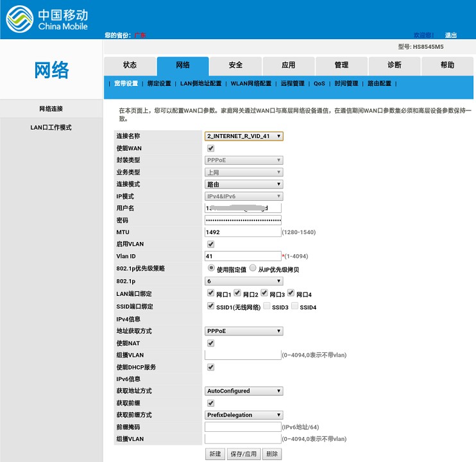Open the 诊断 tab
Image resolution: width=476 pixels, height=462 pixels.
click(x=395, y=65)
